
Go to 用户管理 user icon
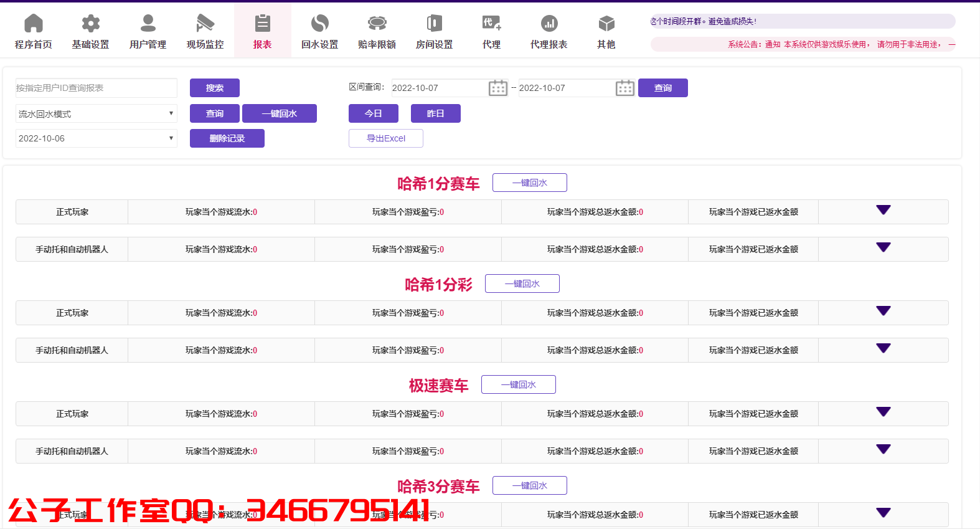point(148,24)
